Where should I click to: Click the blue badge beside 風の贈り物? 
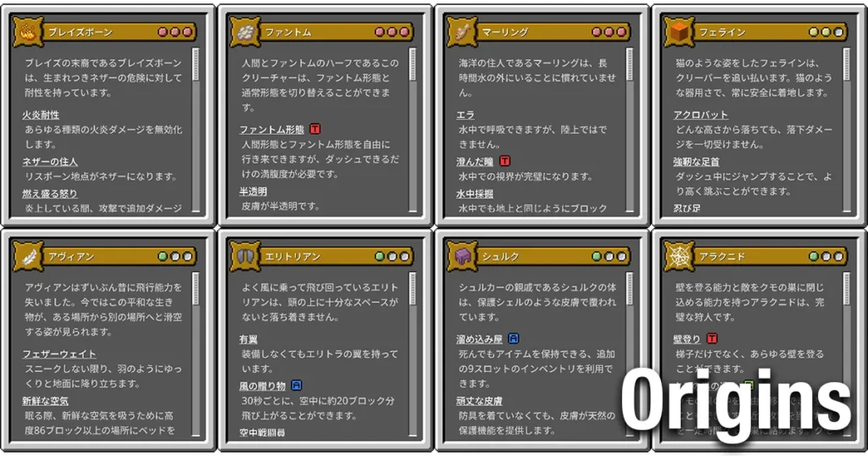[x=296, y=385]
